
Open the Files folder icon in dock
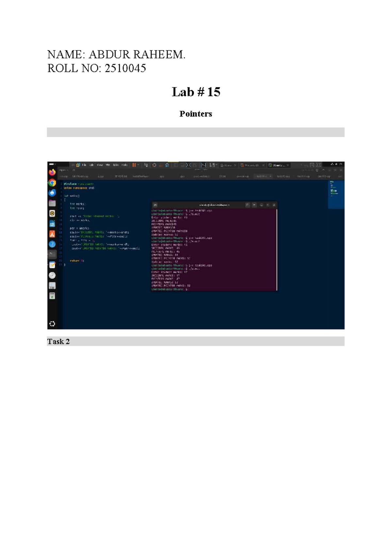(x=52, y=203)
